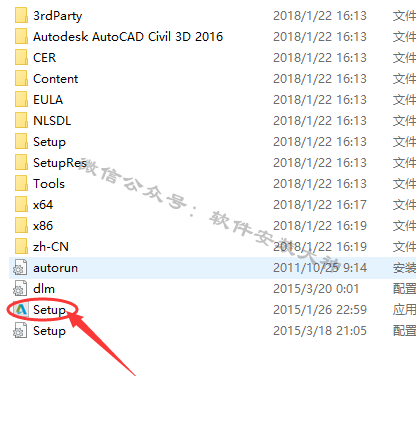
Task: Click the x64 folder date 2018/1/22 16:17
Action: click(320, 205)
